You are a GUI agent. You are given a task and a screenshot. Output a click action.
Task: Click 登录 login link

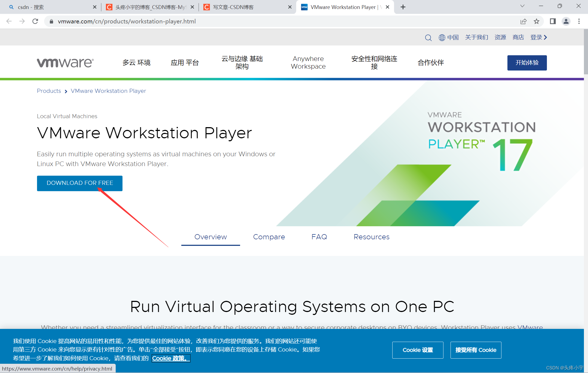click(x=538, y=37)
